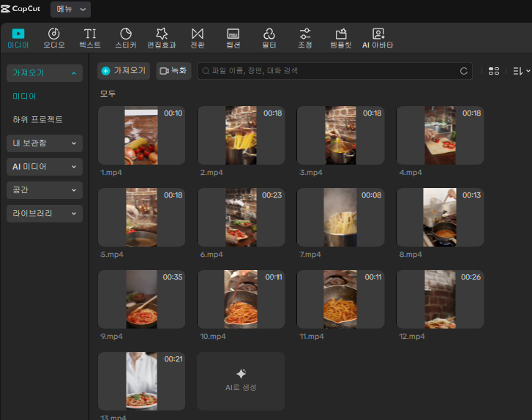Toggle the grid view layout icon
Screen dimensions: 532x420
[493, 71]
